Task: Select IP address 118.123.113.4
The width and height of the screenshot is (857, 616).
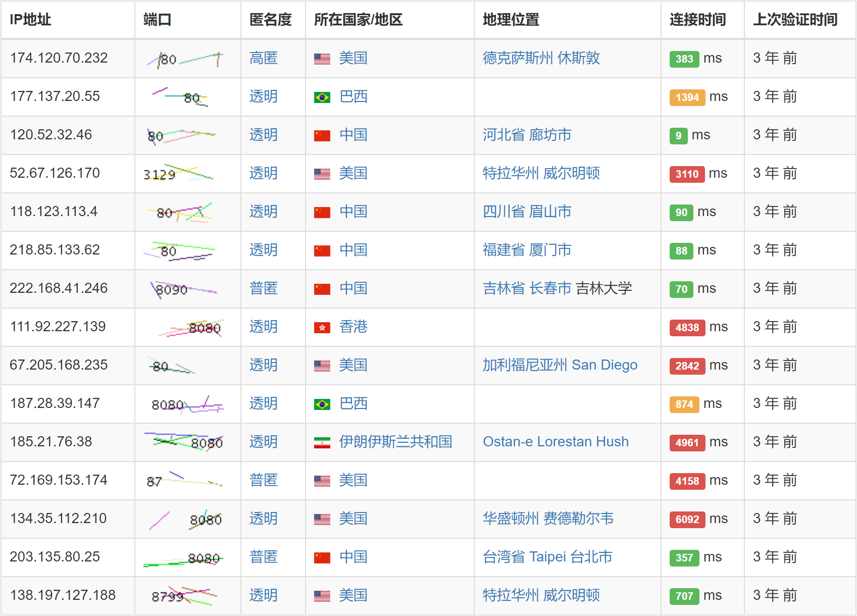Action: coord(54,212)
